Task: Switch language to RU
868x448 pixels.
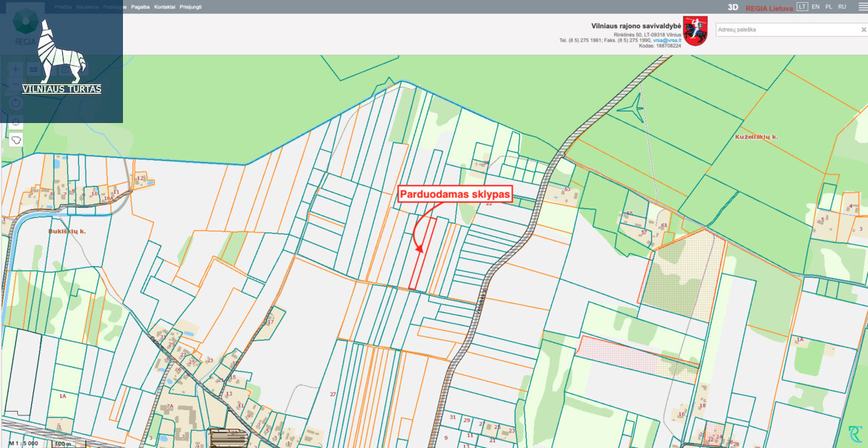Action: 842,7
